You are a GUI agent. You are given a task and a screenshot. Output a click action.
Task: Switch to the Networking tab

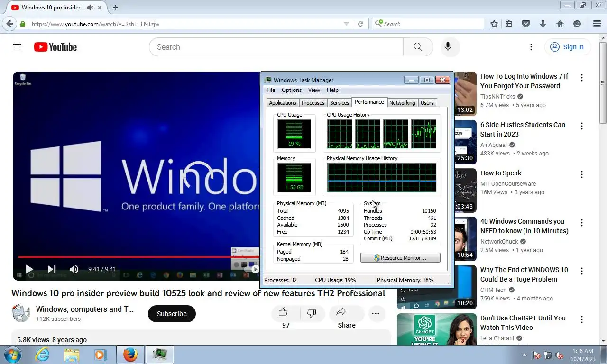[x=402, y=103]
